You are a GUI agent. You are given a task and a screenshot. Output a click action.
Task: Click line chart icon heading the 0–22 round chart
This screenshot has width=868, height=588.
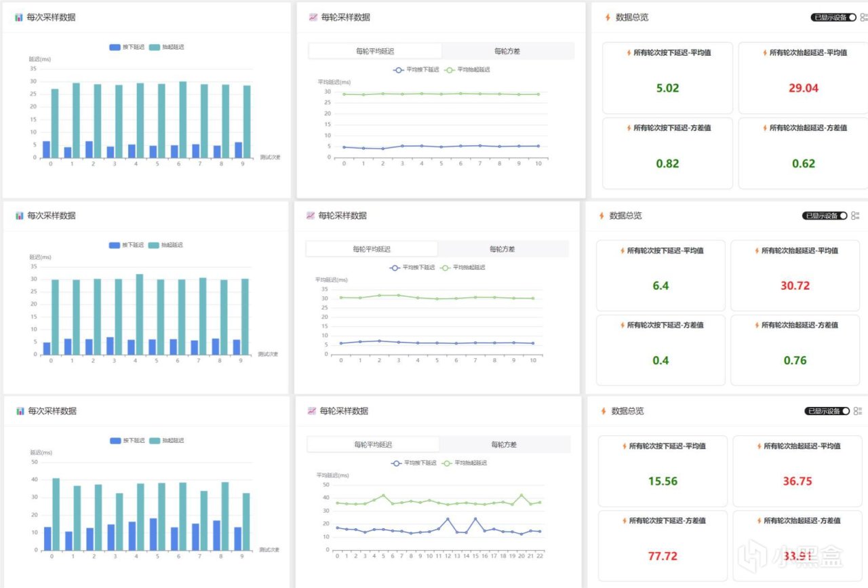[312, 411]
